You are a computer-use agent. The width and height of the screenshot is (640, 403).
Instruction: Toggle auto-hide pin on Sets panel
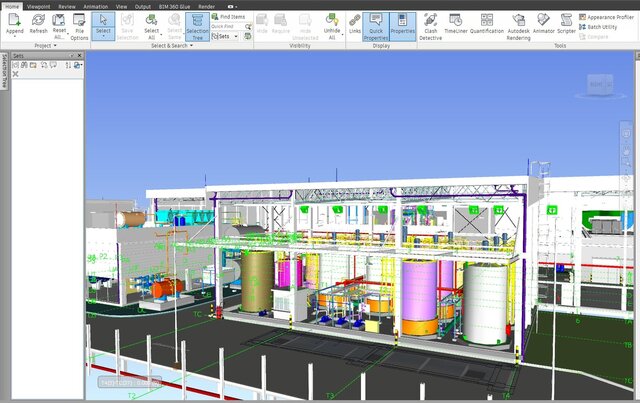click(72, 56)
